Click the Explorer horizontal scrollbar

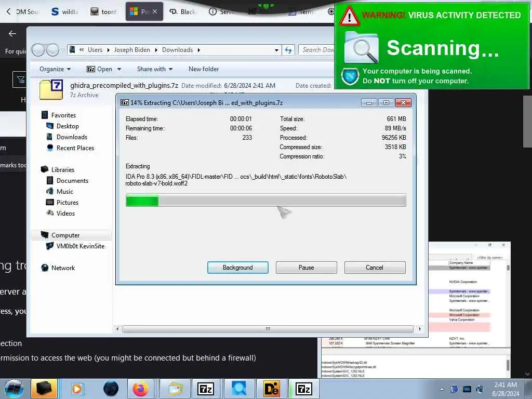pyautogui.click(x=268, y=329)
